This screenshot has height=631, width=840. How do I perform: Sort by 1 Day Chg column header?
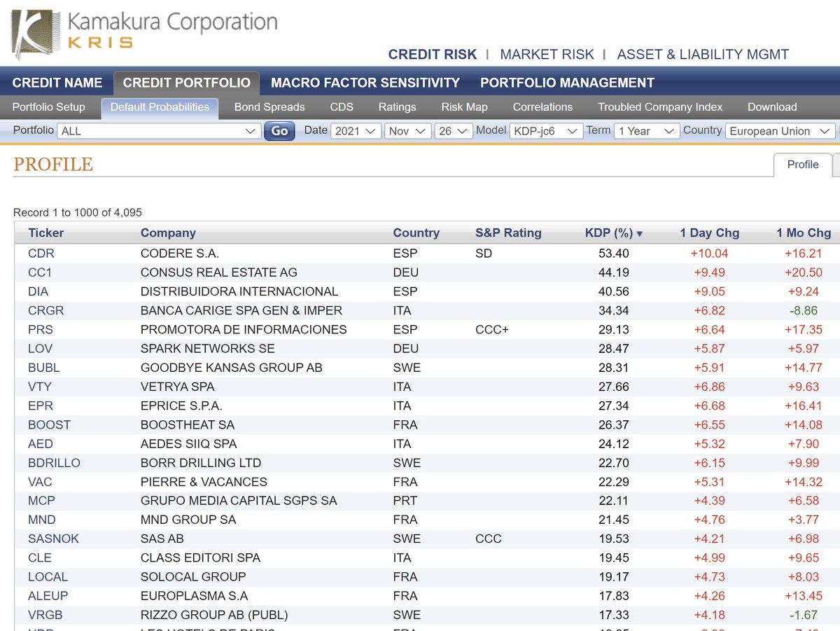click(x=709, y=233)
